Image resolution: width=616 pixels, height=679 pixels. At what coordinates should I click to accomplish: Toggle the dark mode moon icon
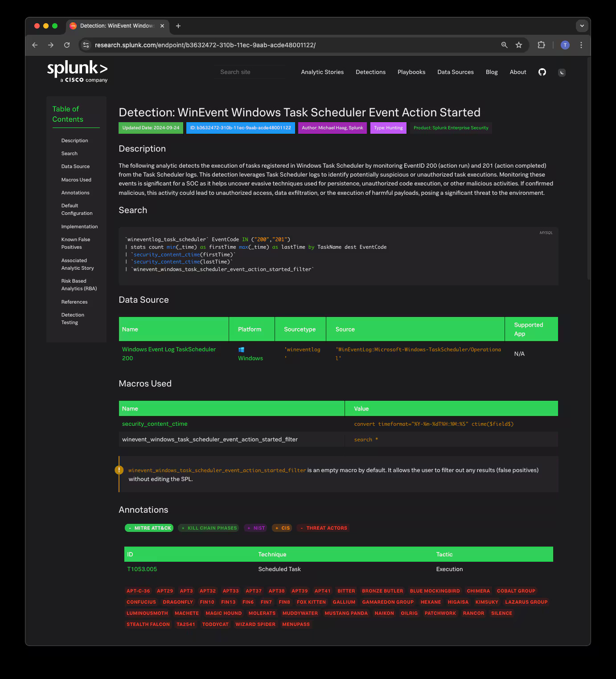(562, 72)
